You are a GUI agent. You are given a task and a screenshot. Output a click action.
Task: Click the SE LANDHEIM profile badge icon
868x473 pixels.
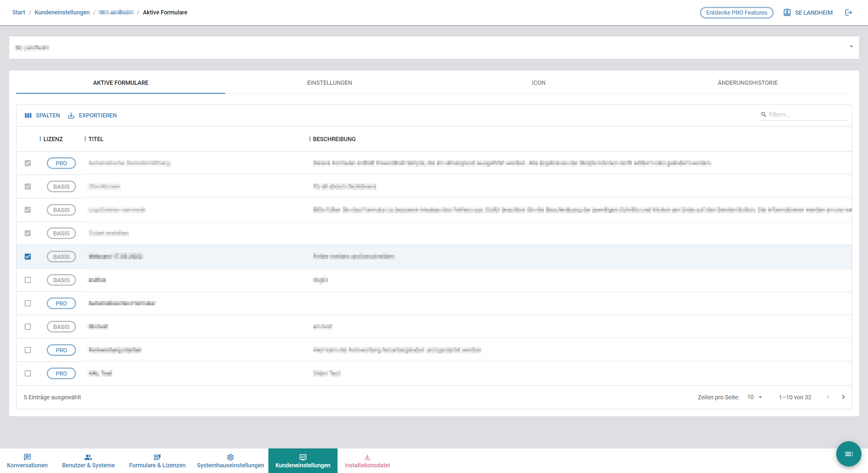[787, 13]
